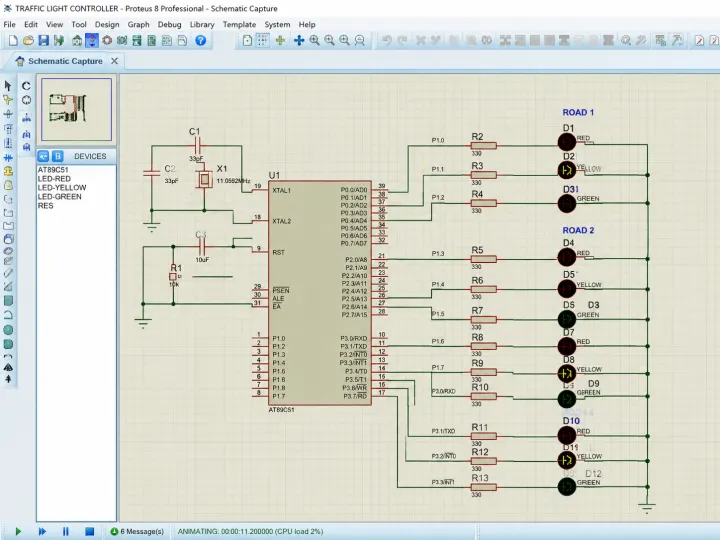The height and width of the screenshot is (540, 720).
Task: Select LED-RED in the devices list
Action: 54,179
